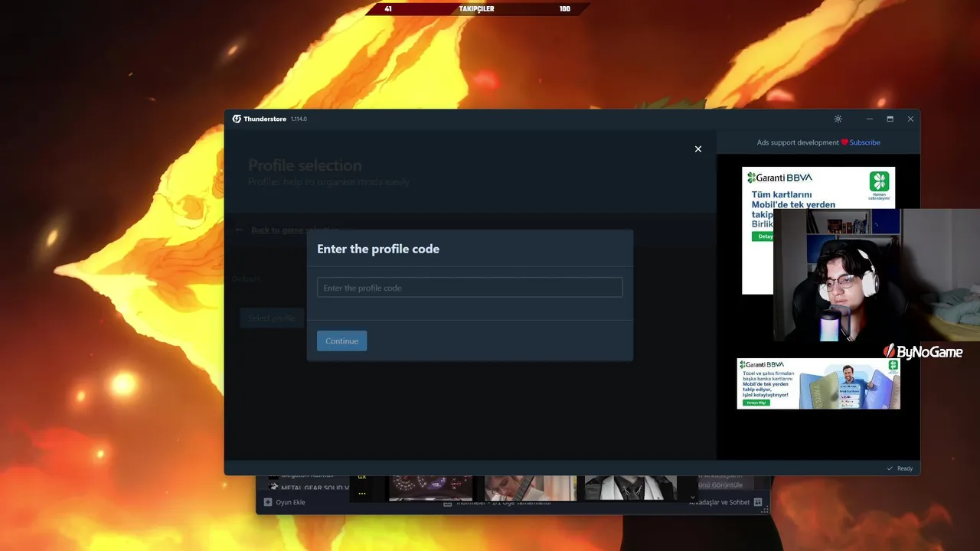Click the yellow three dots icon in Steam

tap(362, 494)
